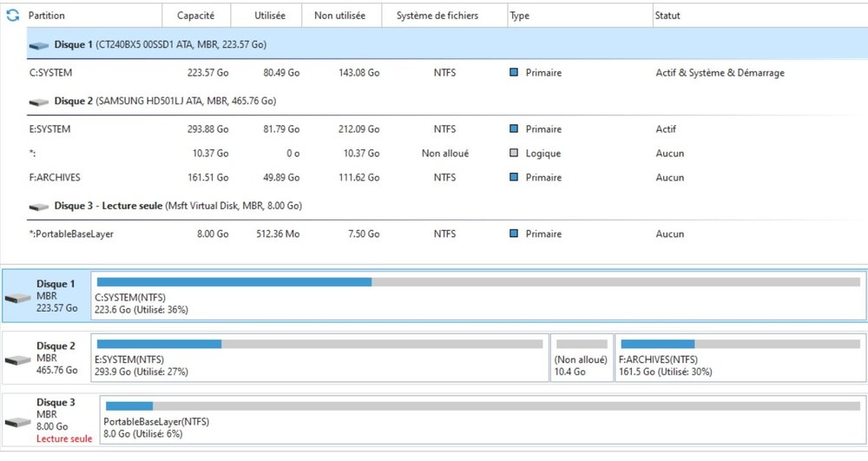Select the unallocated 10.37 Go row
Viewport: 868px width, 461px height.
(x=260, y=154)
